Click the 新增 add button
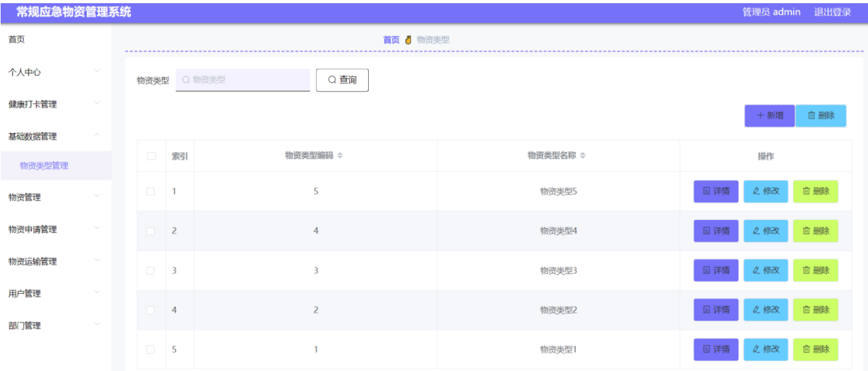Viewport: 868px width, 371px height. click(770, 115)
